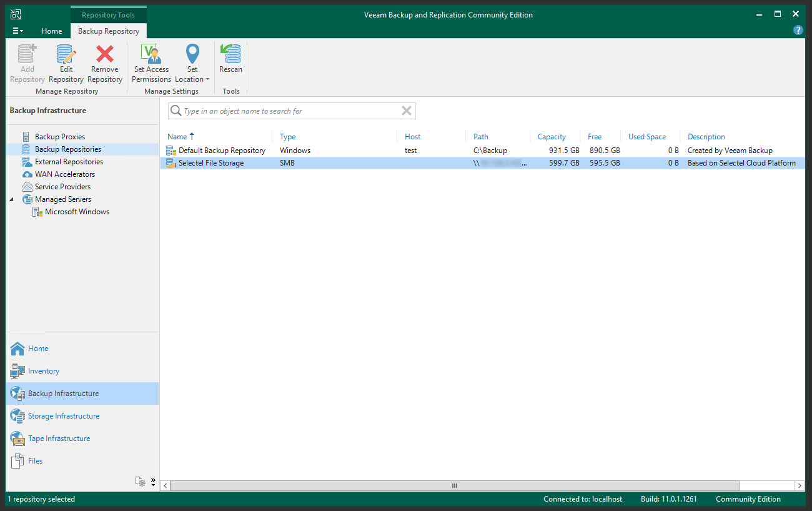Select Backup Proxies in the tree
This screenshot has height=511, width=812.
point(60,137)
